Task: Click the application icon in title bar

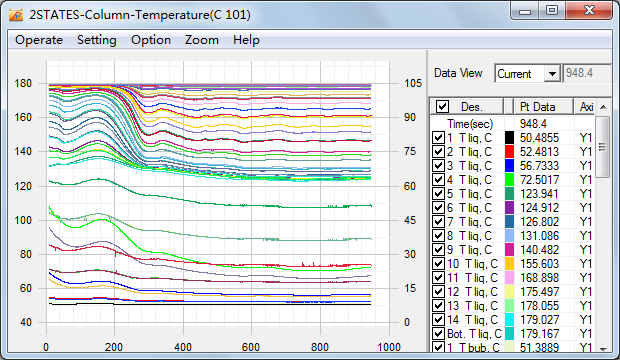Action: point(16,15)
